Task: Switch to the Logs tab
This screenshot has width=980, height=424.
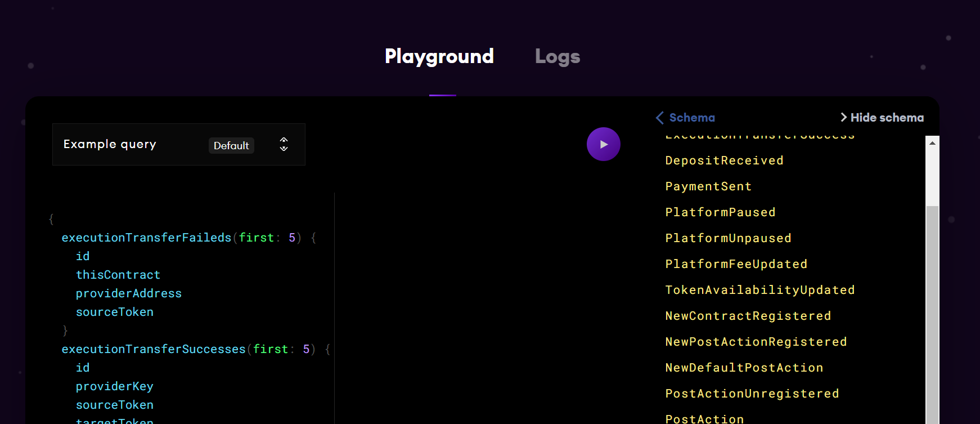Action: coord(557,56)
